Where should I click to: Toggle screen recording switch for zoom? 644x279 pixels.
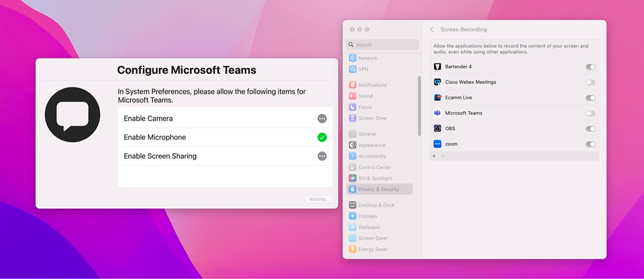coord(591,144)
